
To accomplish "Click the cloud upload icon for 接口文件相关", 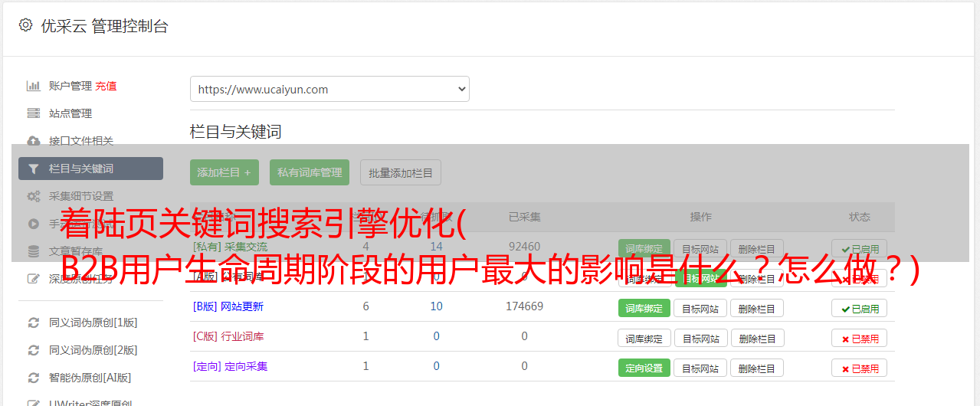I will 34,141.
